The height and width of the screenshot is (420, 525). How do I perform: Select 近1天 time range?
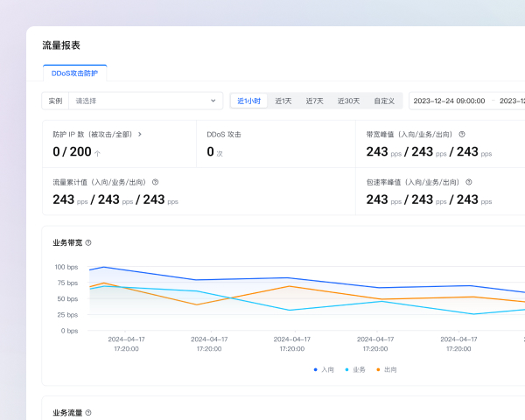pos(283,101)
